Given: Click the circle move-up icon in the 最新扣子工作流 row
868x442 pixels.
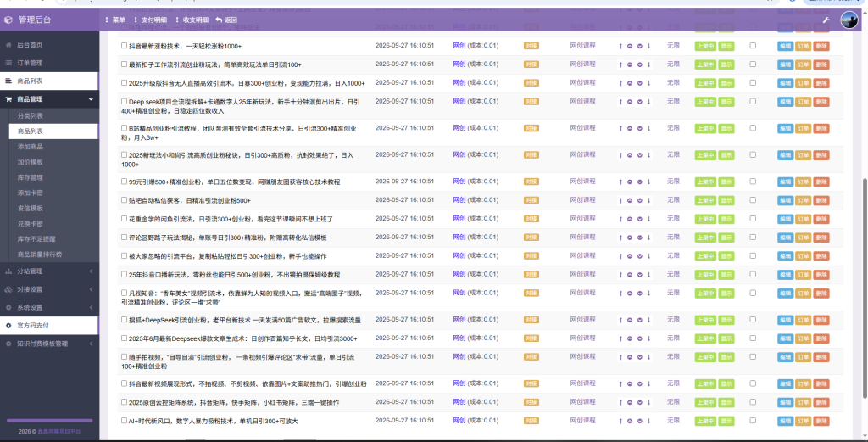Looking at the screenshot, I should 630,64.
